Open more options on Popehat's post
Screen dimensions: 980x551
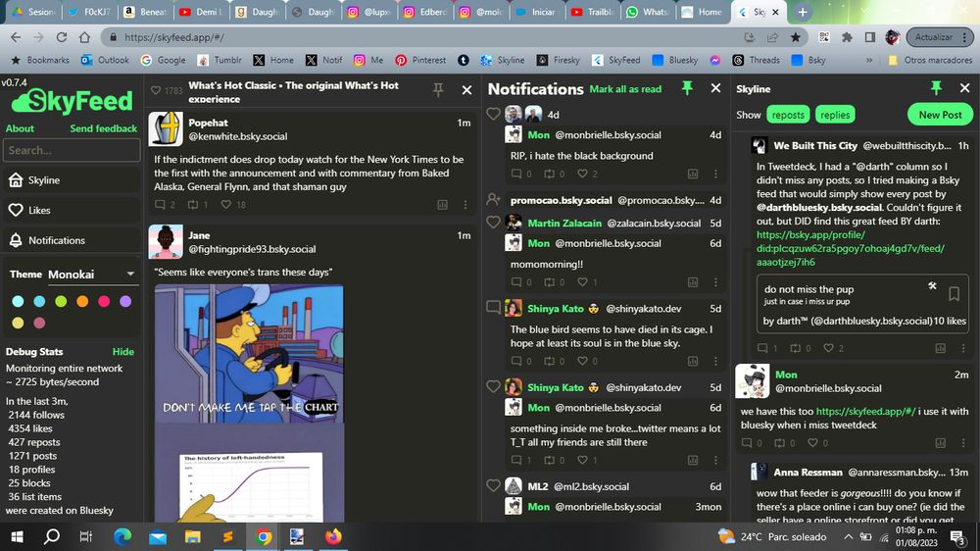[x=465, y=205]
